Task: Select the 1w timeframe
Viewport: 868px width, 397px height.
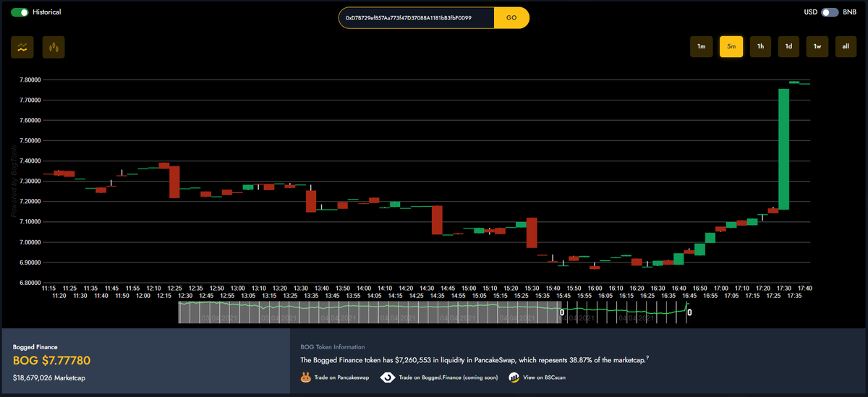Action: point(817,46)
